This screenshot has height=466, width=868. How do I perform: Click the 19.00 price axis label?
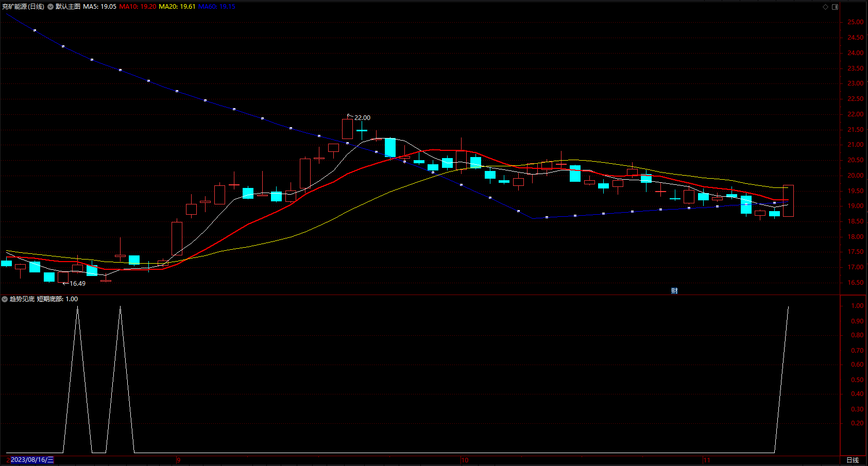point(856,206)
